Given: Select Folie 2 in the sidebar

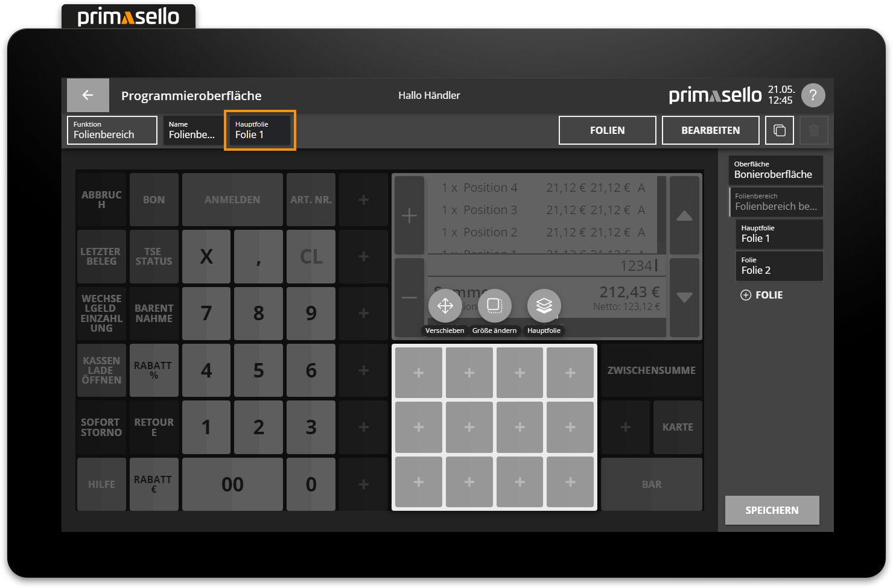Looking at the screenshot, I should pyautogui.click(x=779, y=266).
